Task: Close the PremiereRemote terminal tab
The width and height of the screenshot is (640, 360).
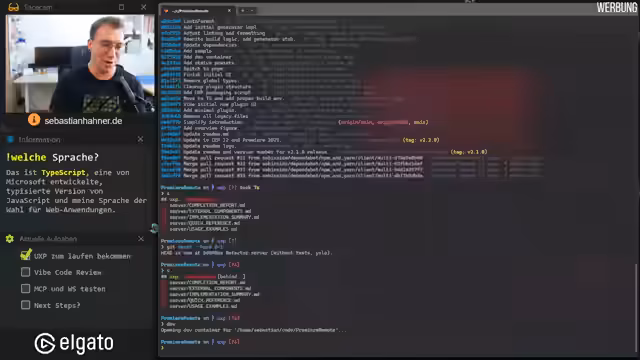Action: (229, 11)
